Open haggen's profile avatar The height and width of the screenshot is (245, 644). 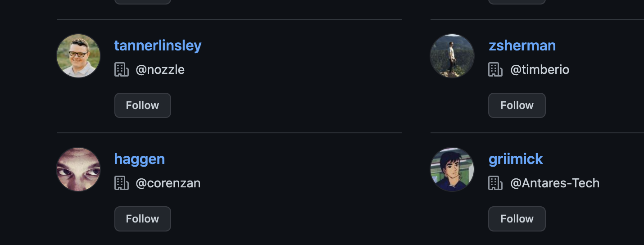[78, 169]
